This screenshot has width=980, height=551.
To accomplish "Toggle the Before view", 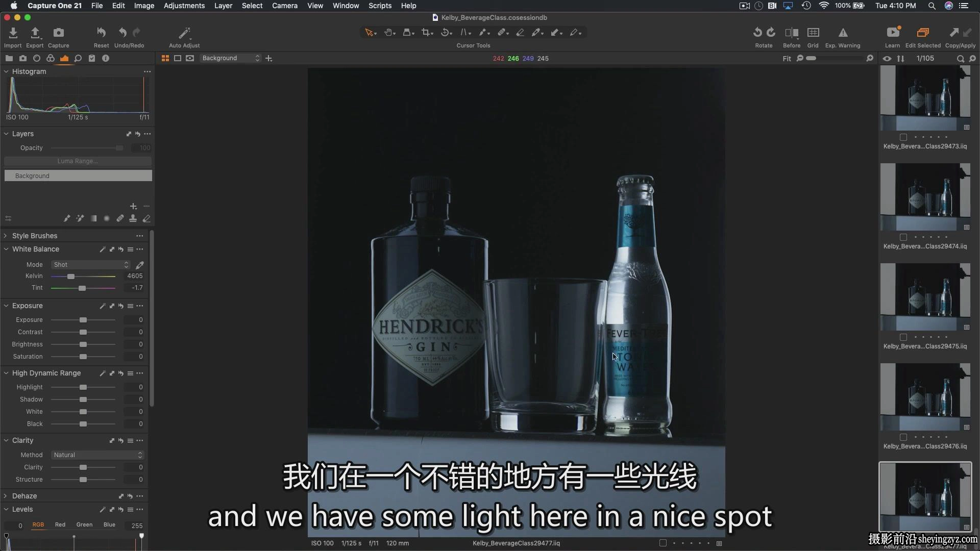I will [x=792, y=33].
